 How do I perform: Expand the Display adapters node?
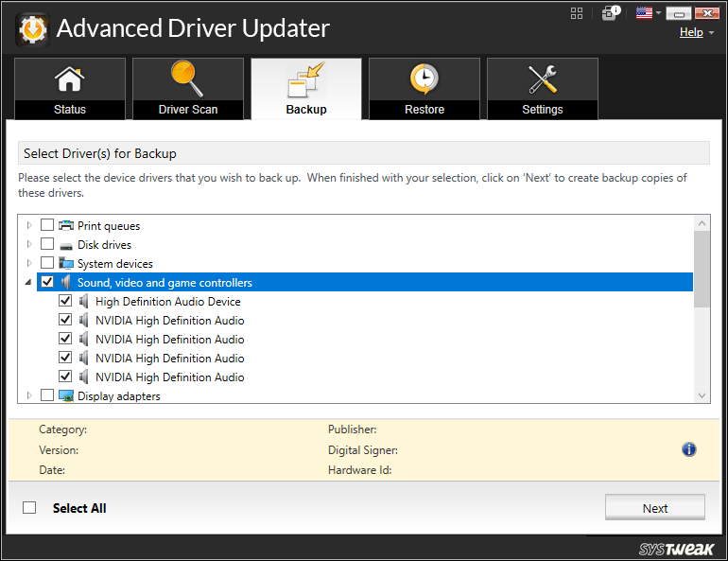(29, 395)
